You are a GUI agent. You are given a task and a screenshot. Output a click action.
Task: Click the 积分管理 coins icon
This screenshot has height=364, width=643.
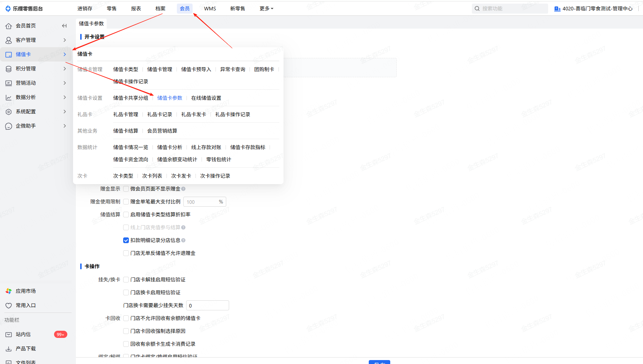[9, 69]
